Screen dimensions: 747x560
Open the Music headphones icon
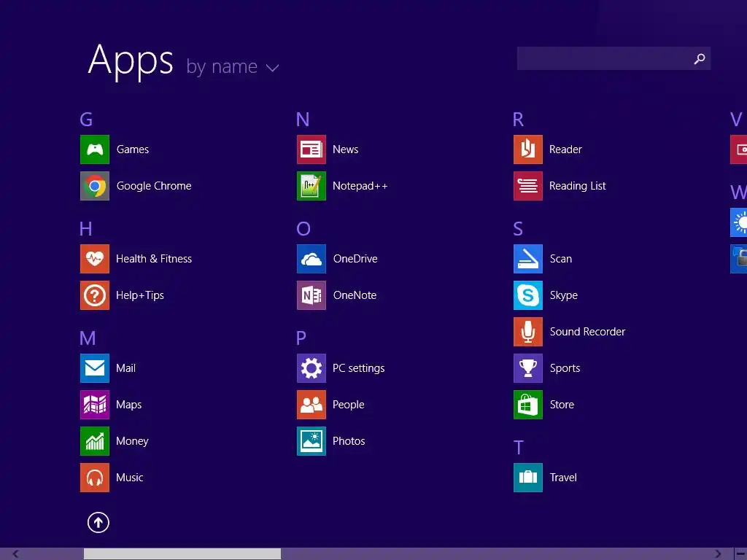tap(94, 478)
